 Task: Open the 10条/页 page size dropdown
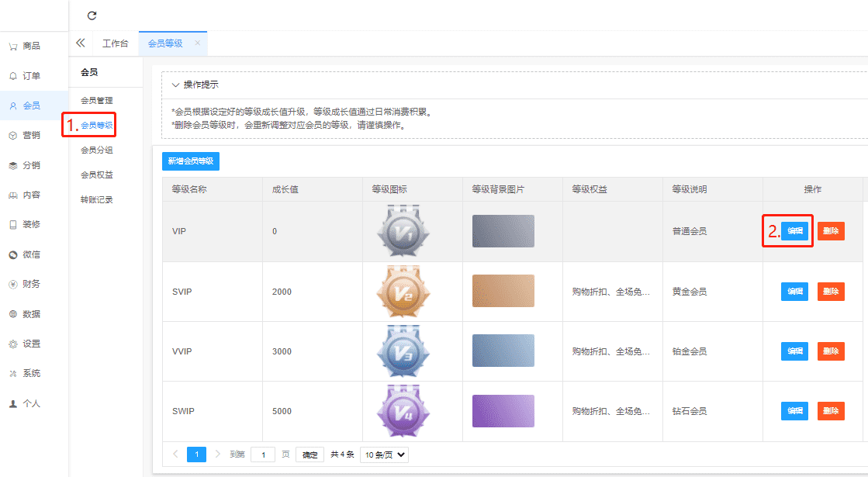(384, 455)
